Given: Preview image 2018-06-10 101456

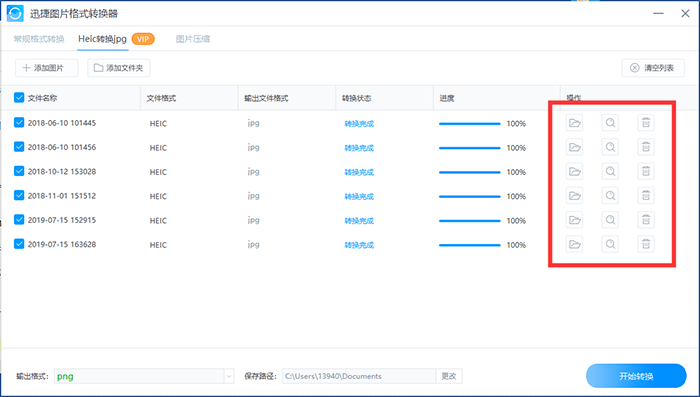Looking at the screenshot, I should click(610, 147).
